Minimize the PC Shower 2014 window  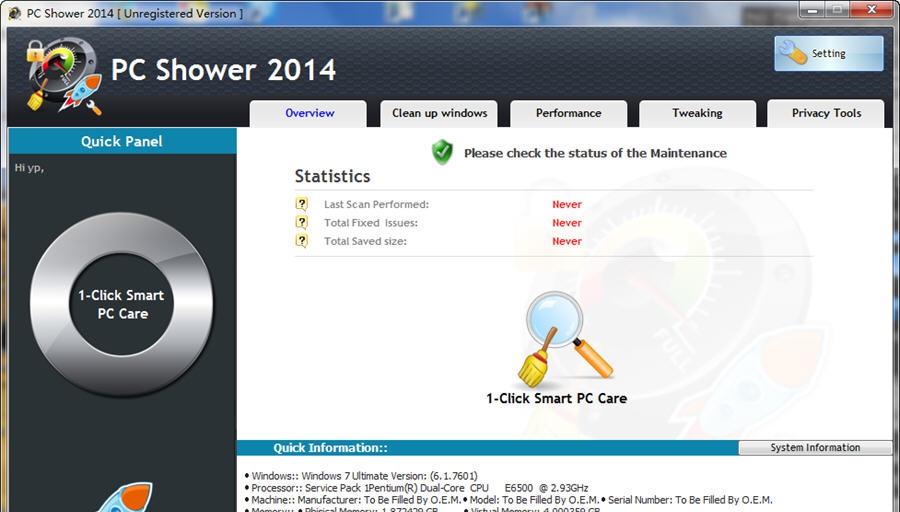click(813, 10)
